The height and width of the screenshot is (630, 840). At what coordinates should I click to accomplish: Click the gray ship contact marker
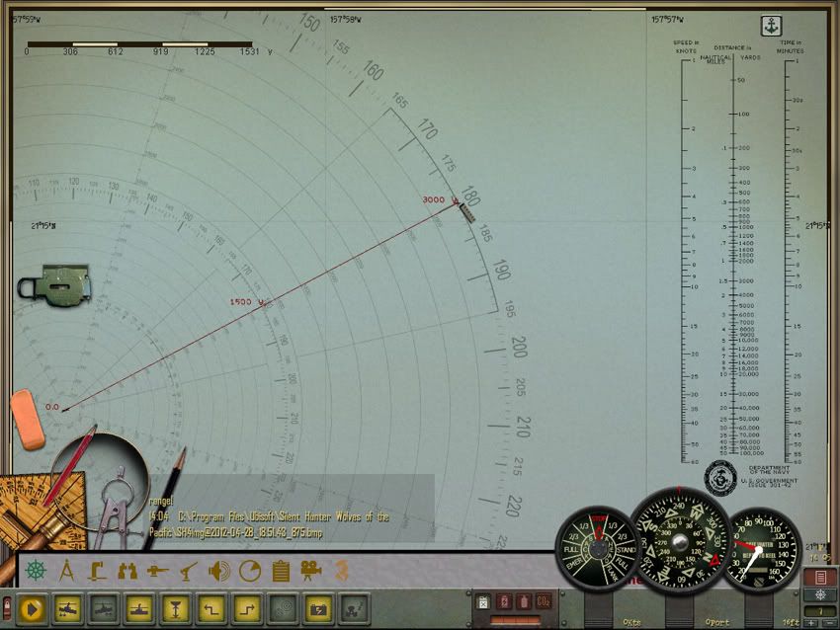(467, 212)
